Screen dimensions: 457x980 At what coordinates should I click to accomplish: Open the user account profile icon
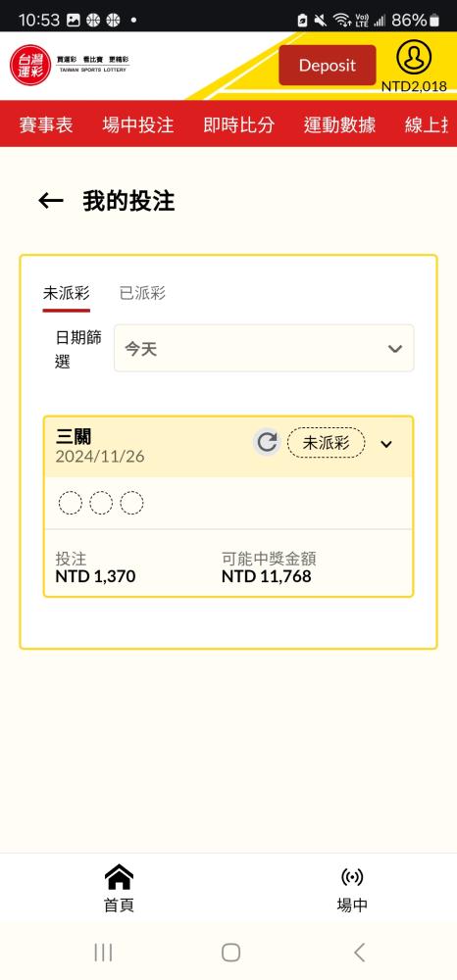(x=414, y=58)
